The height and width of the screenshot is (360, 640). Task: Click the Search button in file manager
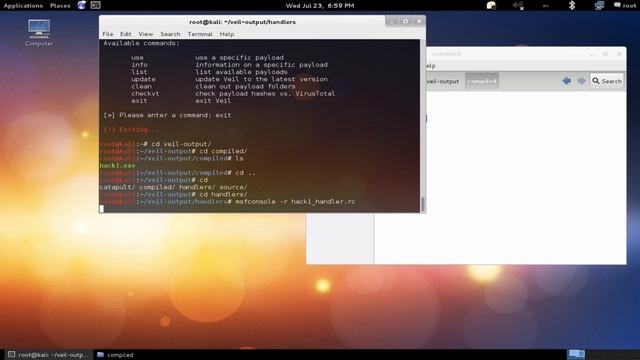pos(607,81)
